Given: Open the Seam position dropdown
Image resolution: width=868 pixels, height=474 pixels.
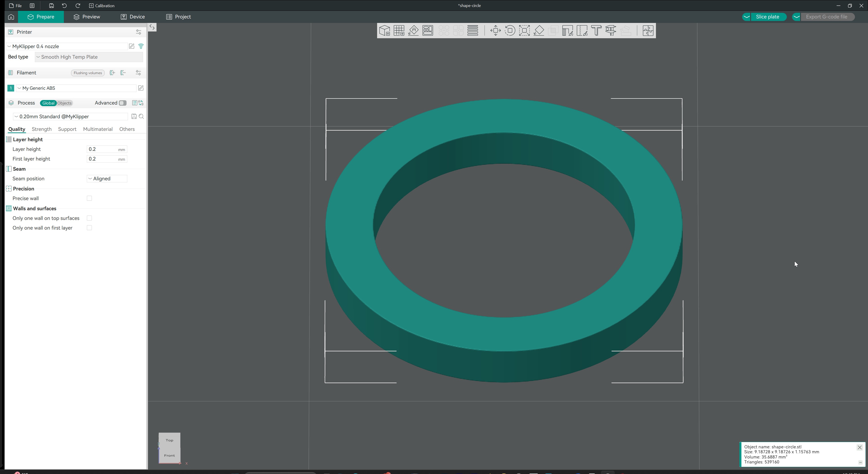Looking at the screenshot, I should (x=107, y=179).
